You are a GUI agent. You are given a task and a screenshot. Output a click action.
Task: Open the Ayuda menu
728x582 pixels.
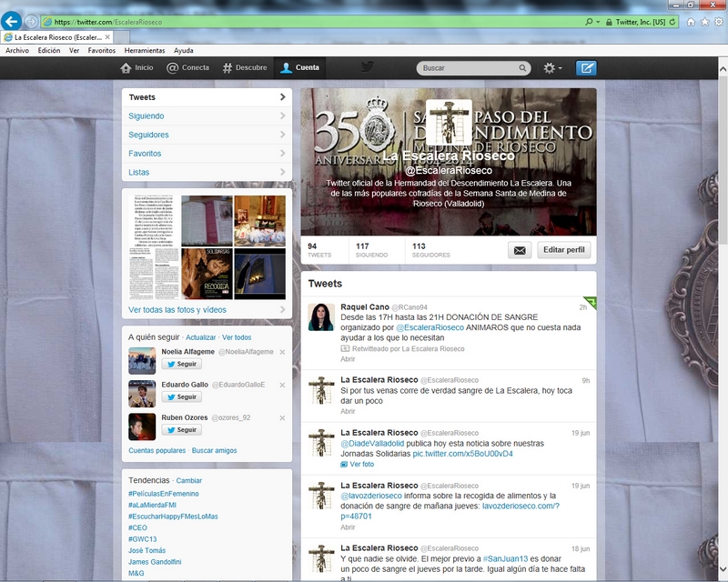tap(184, 51)
